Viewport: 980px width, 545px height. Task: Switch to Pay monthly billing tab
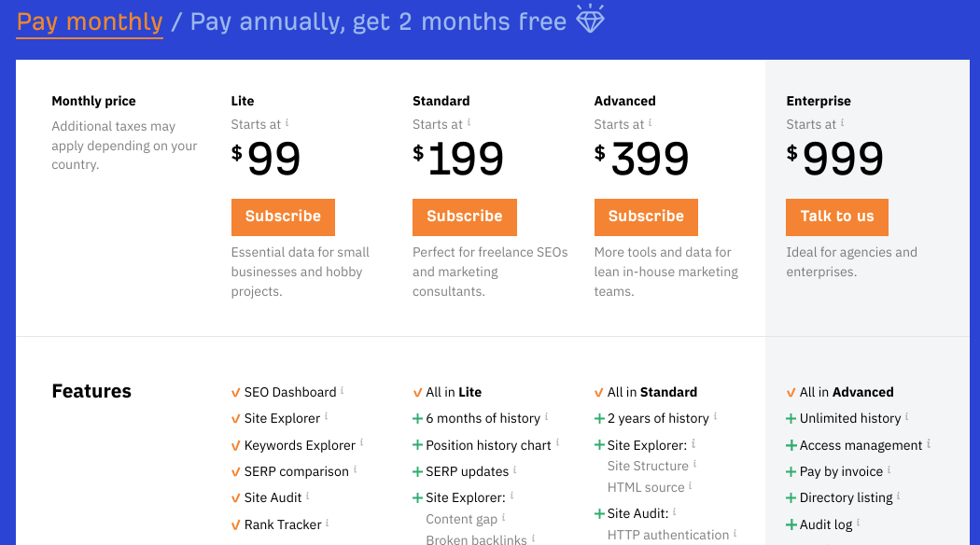point(90,21)
